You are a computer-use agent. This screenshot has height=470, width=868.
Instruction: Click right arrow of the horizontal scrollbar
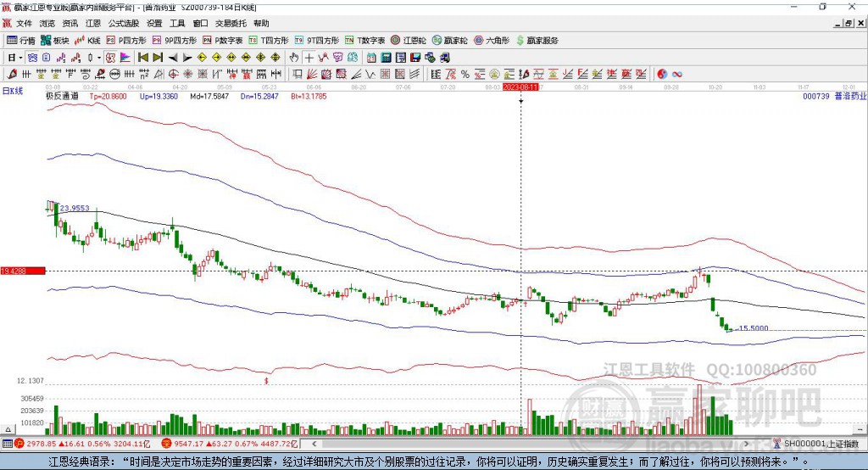pyautogui.click(x=746, y=444)
